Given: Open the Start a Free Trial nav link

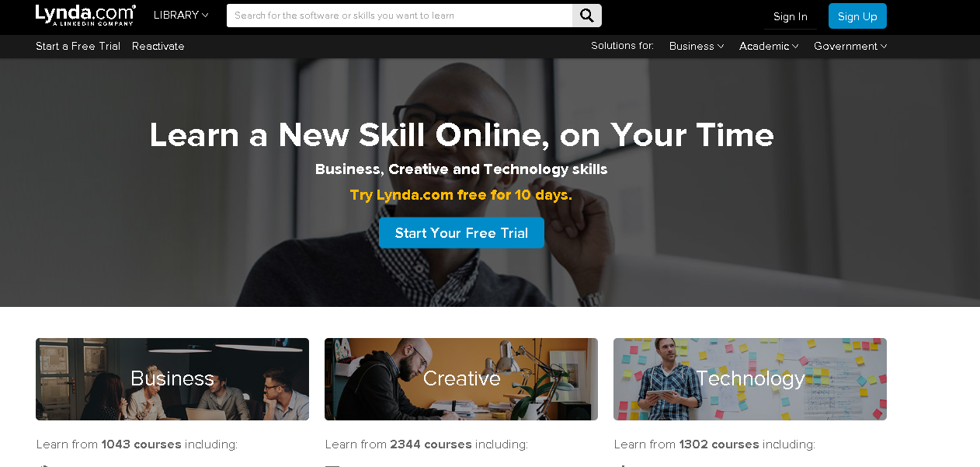Looking at the screenshot, I should coord(78,47).
